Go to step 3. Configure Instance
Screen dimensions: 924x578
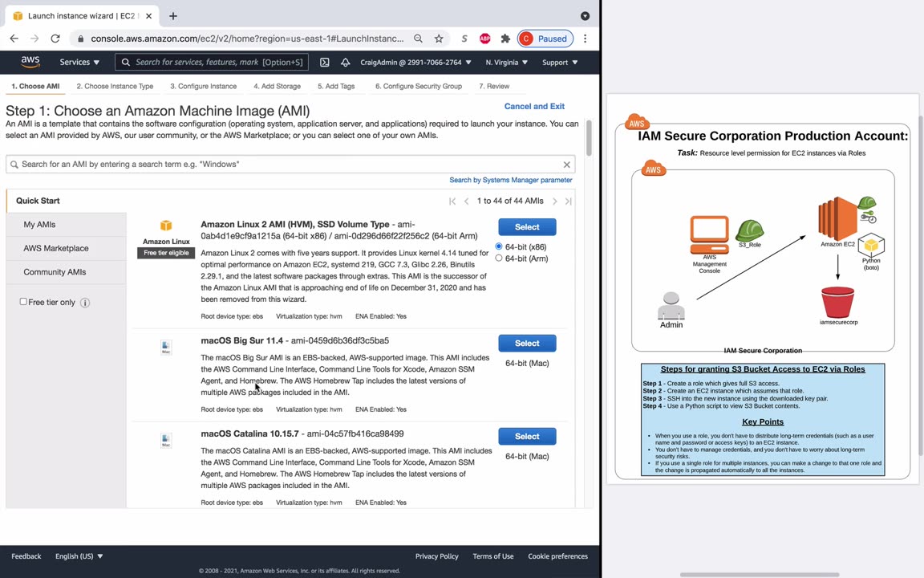point(203,86)
